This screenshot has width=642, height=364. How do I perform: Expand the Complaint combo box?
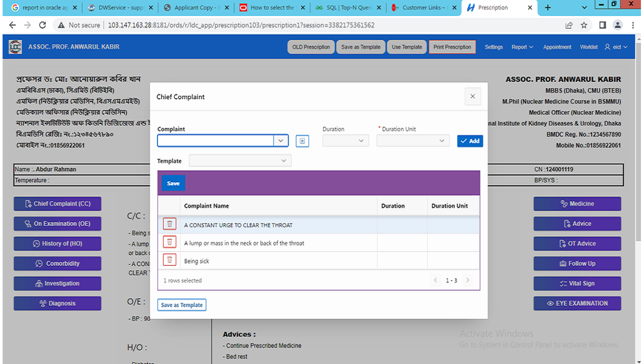(281, 141)
